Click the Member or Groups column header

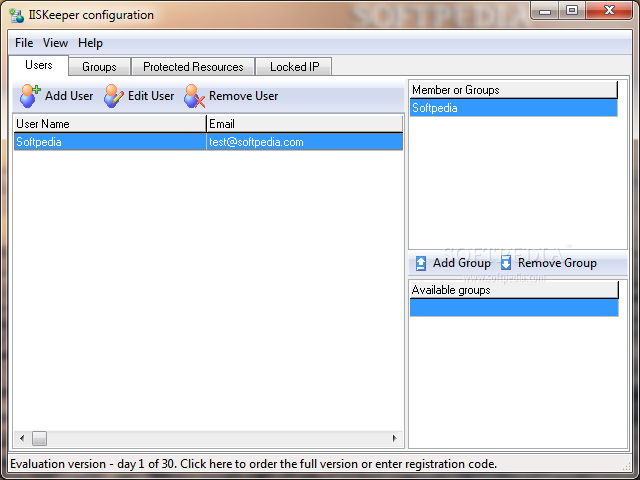(513, 90)
